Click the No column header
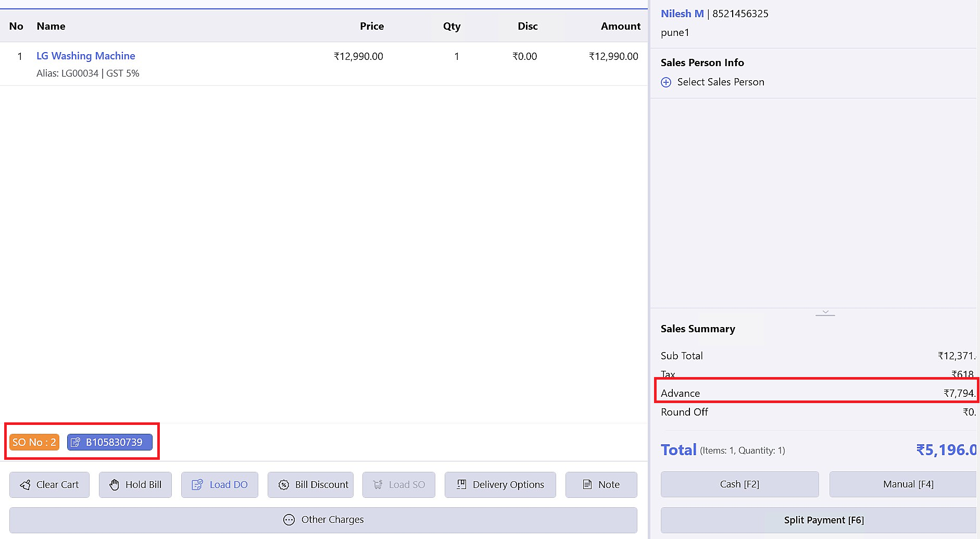The height and width of the screenshot is (539, 980). point(16,26)
